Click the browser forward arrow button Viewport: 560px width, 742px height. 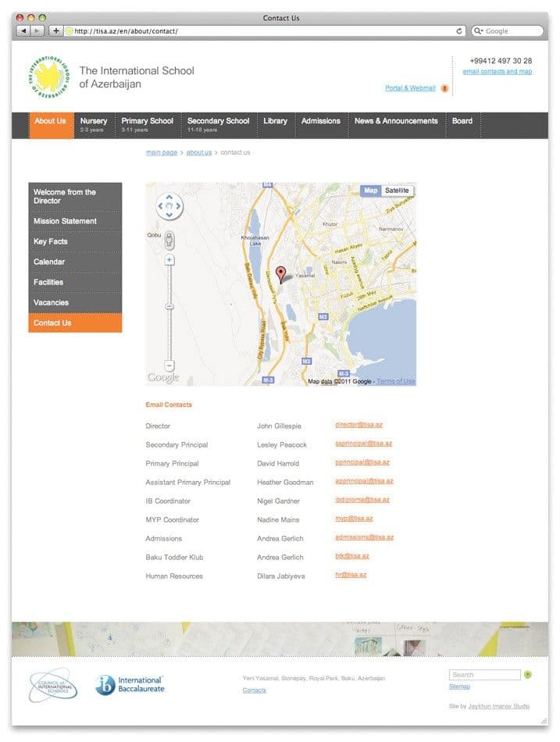pos(37,30)
